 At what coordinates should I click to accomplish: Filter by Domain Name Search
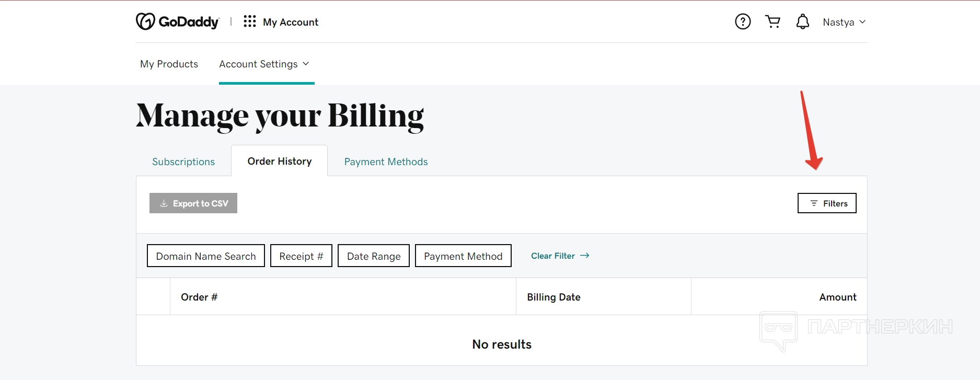point(206,256)
